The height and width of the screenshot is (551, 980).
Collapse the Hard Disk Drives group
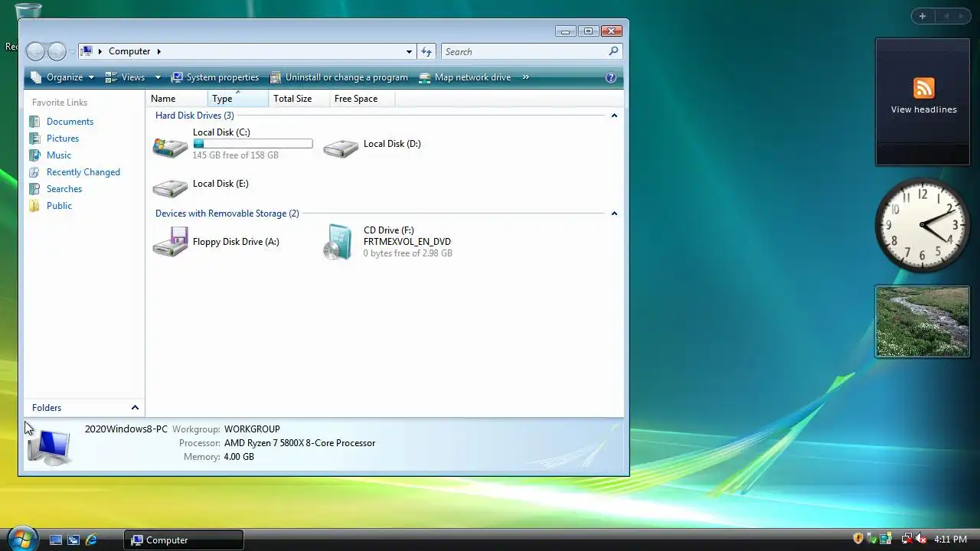[x=614, y=116]
